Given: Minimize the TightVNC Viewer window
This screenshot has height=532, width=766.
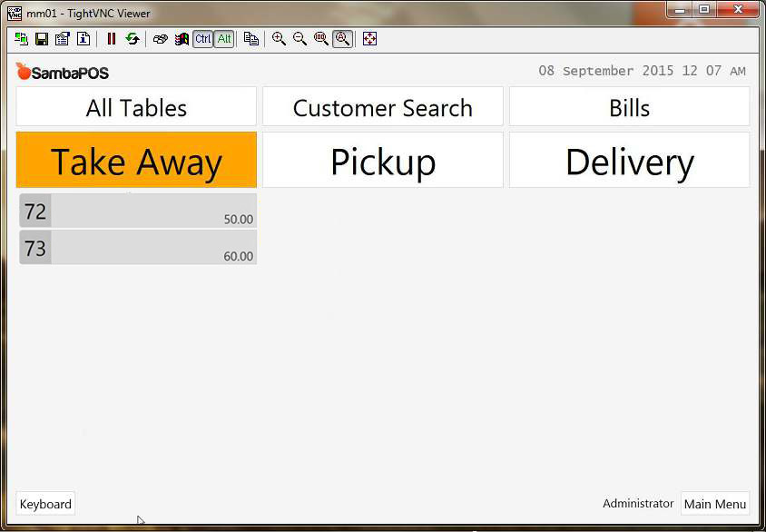Looking at the screenshot, I should tap(682, 10).
